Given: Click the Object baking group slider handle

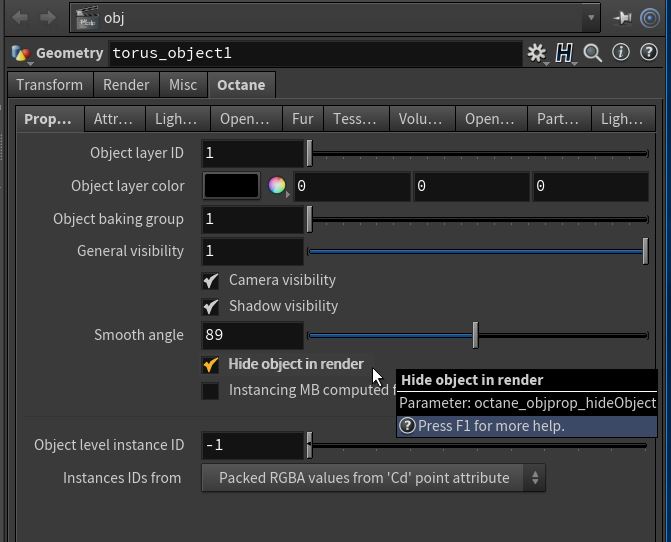Looking at the screenshot, I should pyautogui.click(x=309, y=219).
